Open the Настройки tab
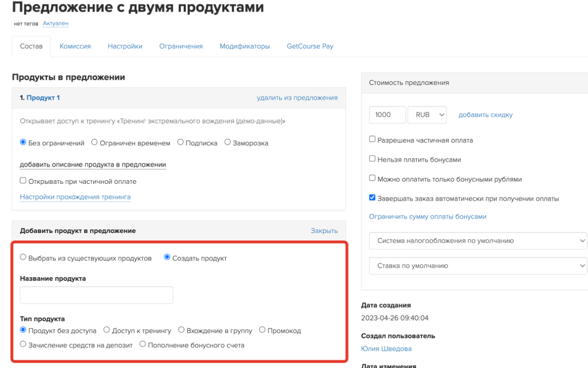 (x=125, y=46)
